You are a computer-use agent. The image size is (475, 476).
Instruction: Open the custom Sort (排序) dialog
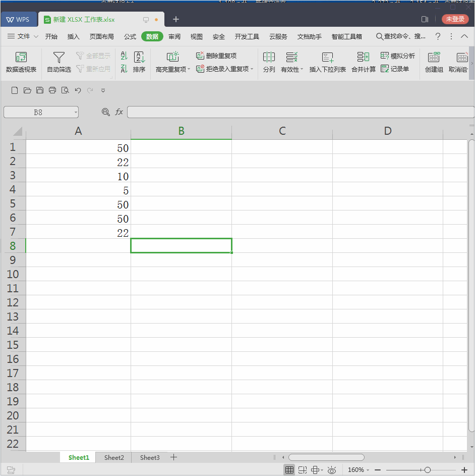[139, 62]
